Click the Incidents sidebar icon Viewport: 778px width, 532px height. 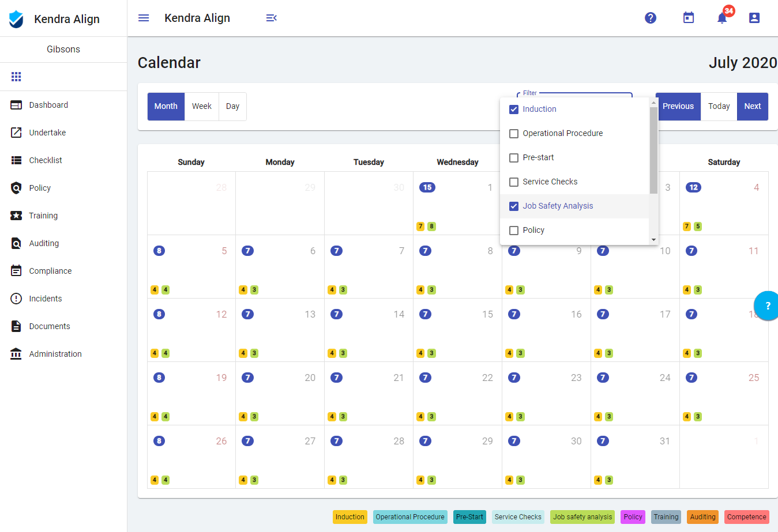point(16,299)
